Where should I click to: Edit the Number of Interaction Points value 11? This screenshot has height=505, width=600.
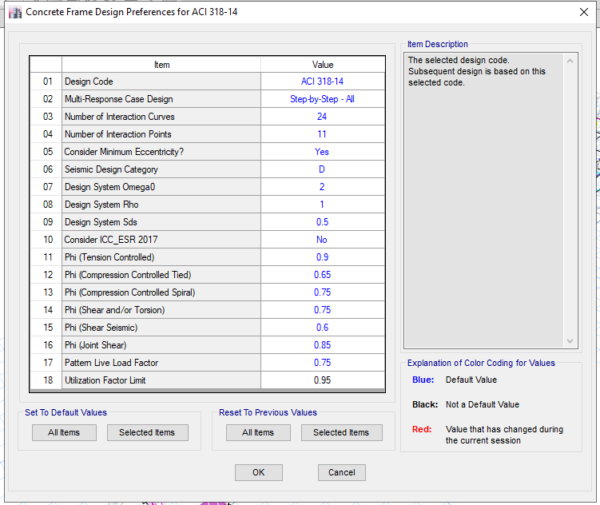click(323, 134)
